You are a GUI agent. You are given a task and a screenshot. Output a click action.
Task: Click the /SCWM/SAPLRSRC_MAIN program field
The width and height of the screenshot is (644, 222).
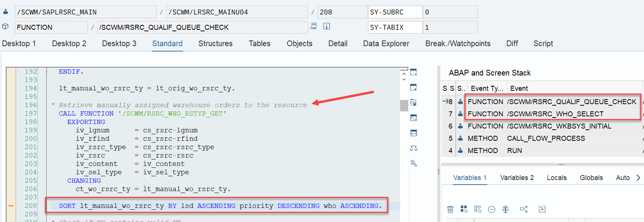86,12
